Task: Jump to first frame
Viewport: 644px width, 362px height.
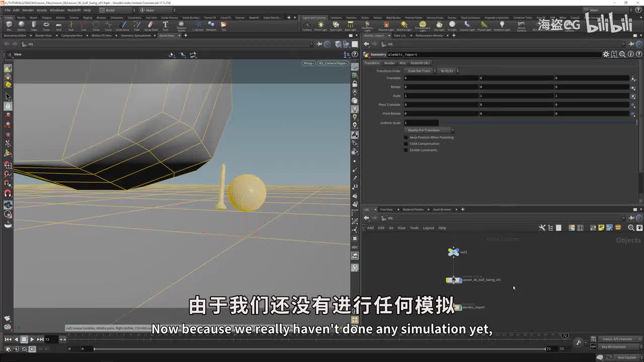Action: point(8,339)
